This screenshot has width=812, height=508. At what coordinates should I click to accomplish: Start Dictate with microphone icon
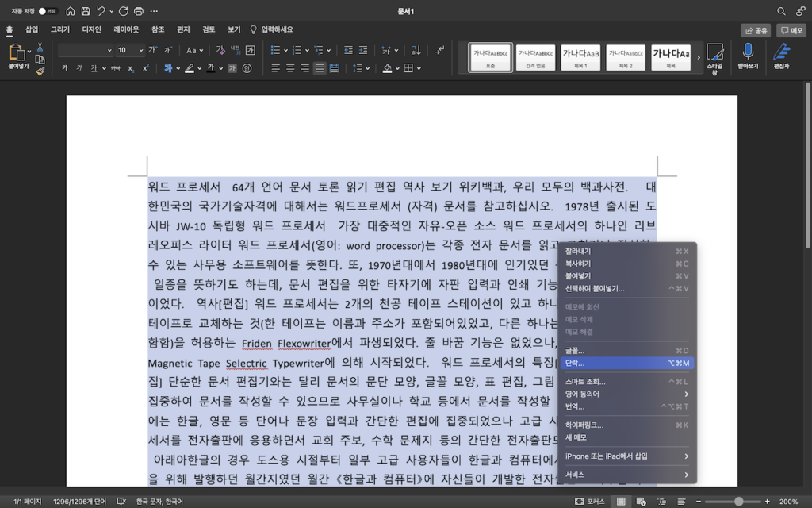point(748,56)
